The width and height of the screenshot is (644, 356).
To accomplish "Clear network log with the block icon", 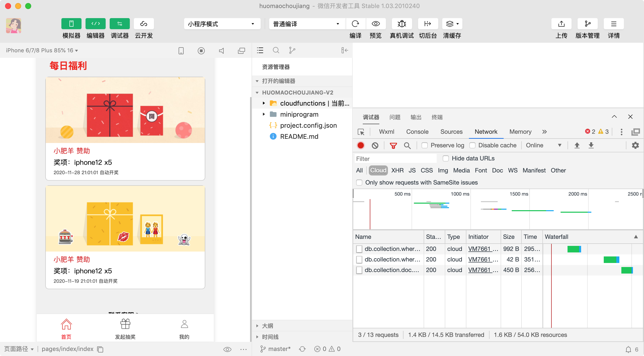I will point(375,146).
